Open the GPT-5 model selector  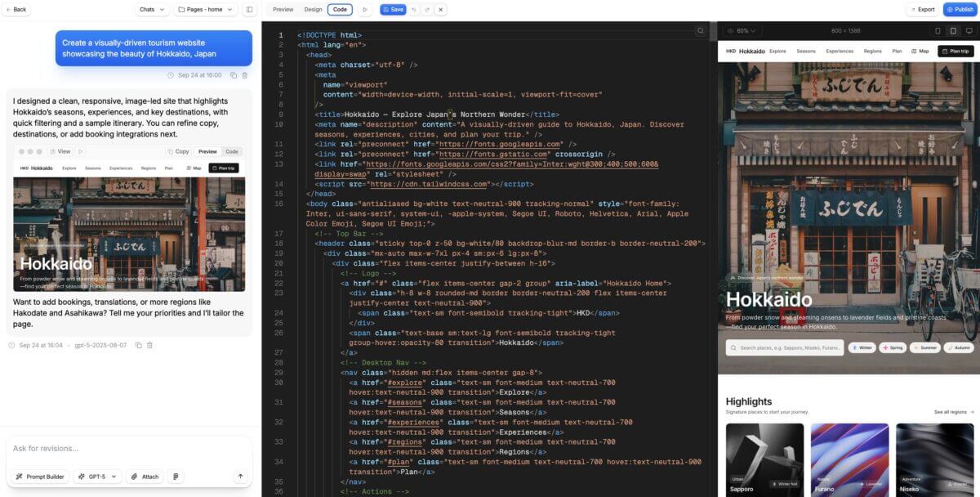(97, 477)
